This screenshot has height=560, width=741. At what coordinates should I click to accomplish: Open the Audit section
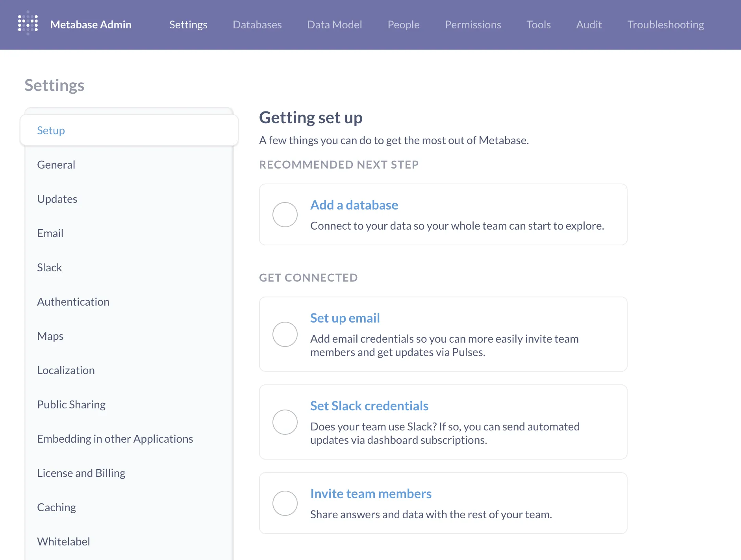[x=589, y=24]
